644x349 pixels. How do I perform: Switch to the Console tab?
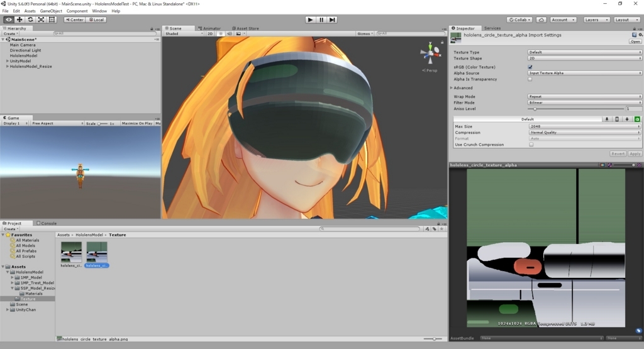pyautogui.click(x=47, y=223)
